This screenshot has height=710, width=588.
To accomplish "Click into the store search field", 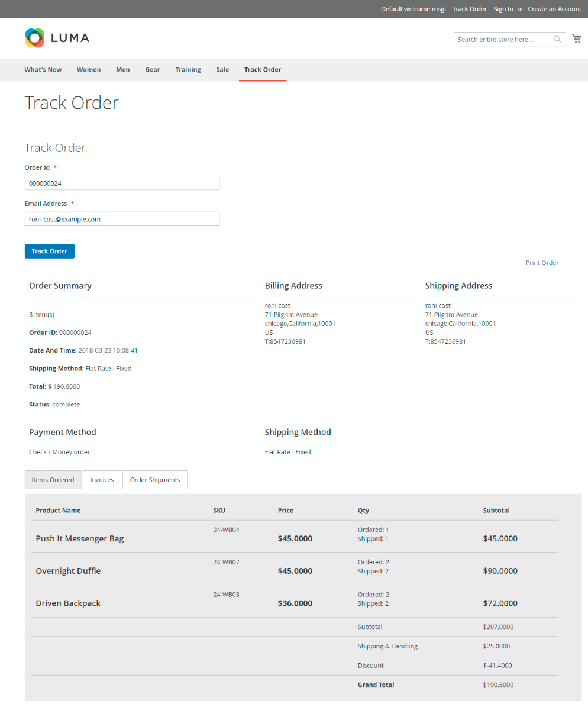I will coord(503,40).
